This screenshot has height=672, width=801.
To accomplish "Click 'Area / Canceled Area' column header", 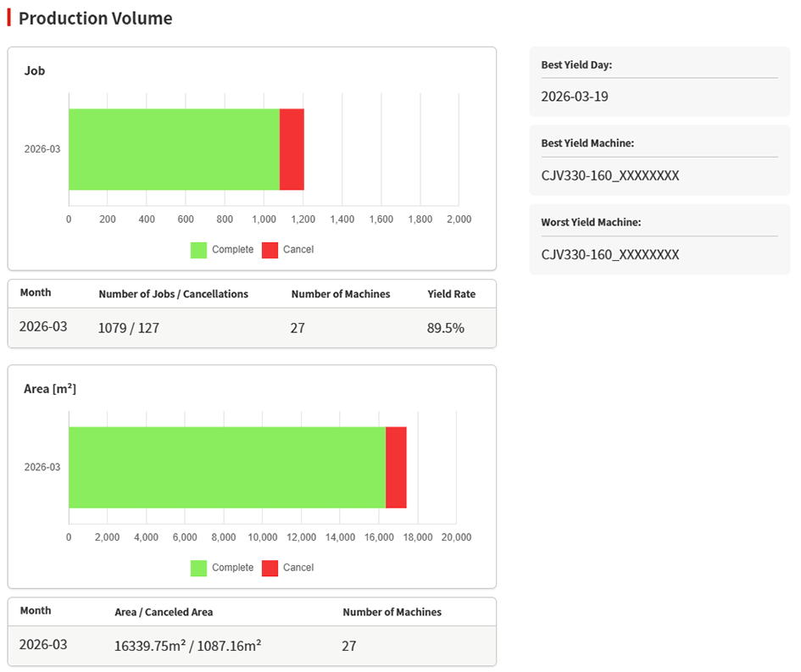I will [164, 612].
